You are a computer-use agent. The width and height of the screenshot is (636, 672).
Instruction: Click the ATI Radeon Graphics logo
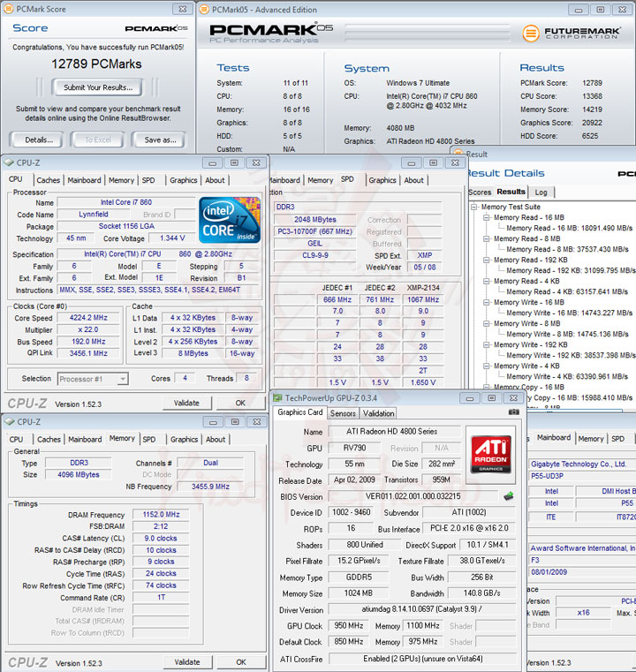click(491, 453)
